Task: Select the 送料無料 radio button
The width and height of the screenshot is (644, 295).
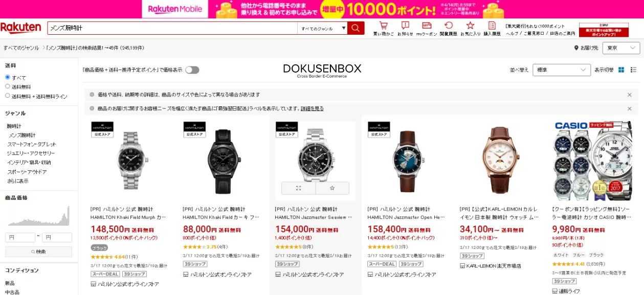Action: (x=8, y=86)
